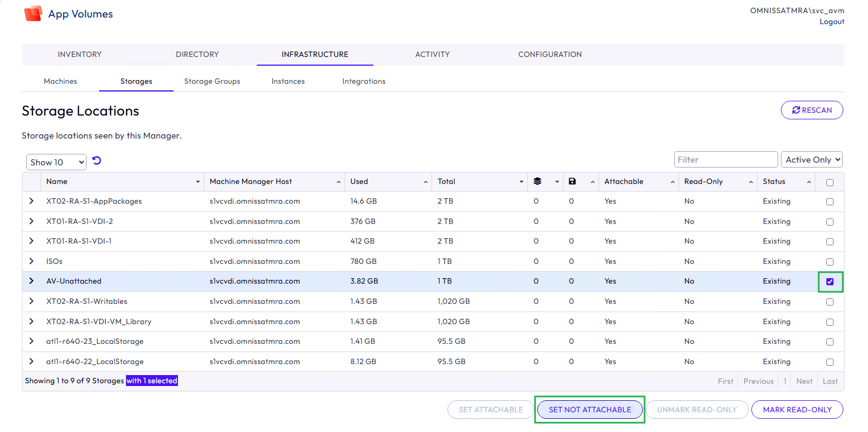Click the sort arrow in Name column
Viewport: 868px width, 432px height.
(198, 182)
